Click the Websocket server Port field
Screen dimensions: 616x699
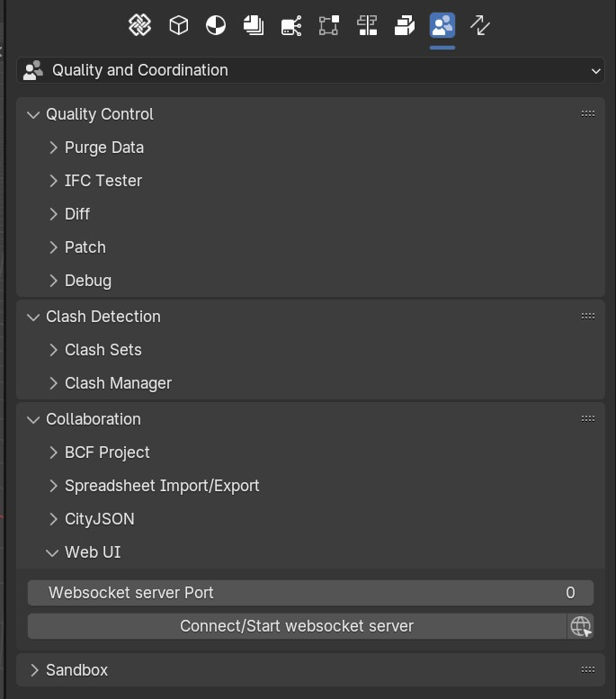pyautogui.click(x=310, y=593)
